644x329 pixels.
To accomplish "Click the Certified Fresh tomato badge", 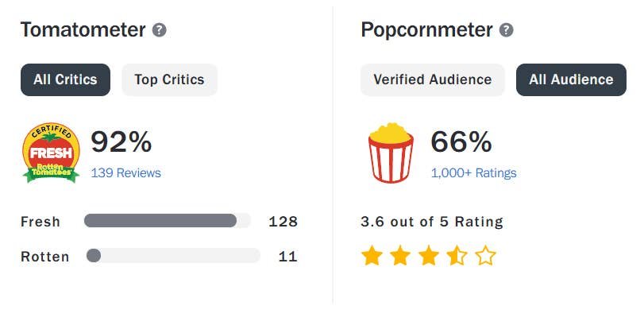I will click(51, 153).
